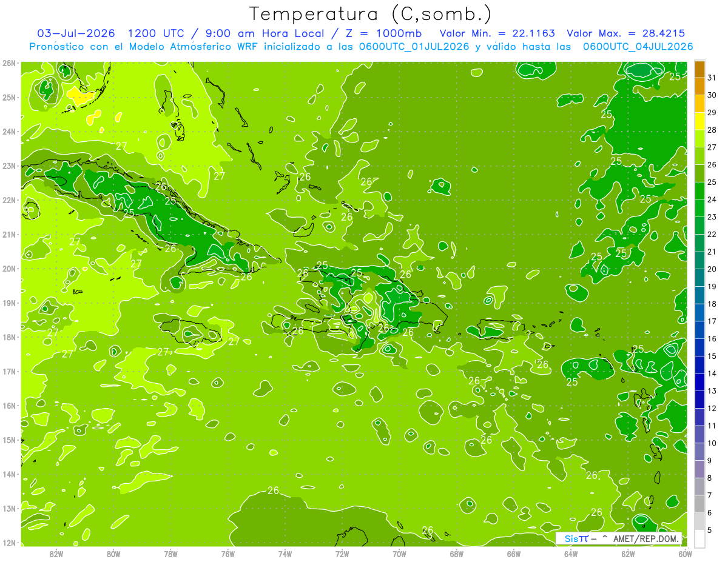
Task: Click the color scale value 29
Action: (712, 113)
